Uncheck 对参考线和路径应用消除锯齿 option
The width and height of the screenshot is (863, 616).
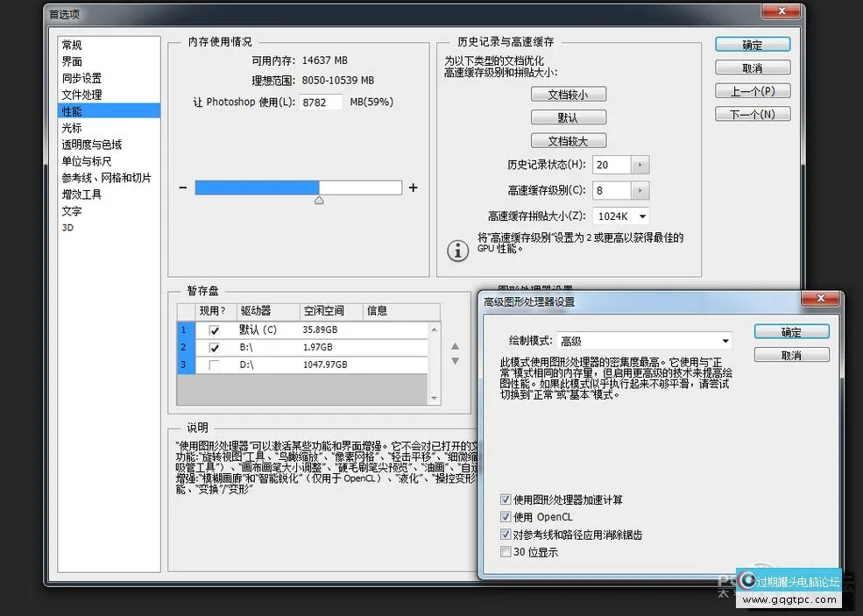tap(506, 535)
